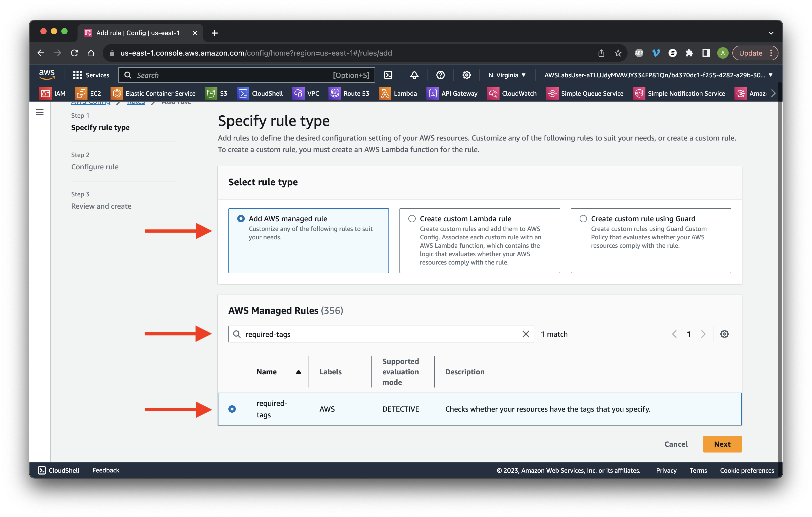Go to previous page of managed rules
This screenshot has height=517, width=812.
(674, 334)
